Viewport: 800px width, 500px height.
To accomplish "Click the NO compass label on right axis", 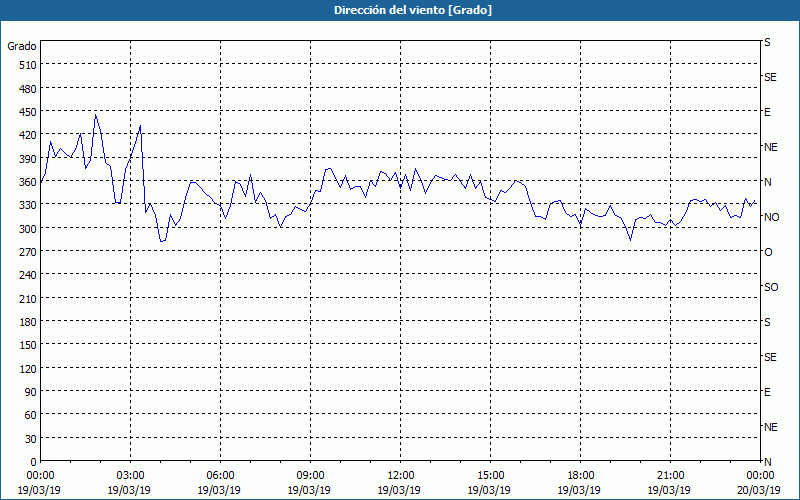I will 771,217.
